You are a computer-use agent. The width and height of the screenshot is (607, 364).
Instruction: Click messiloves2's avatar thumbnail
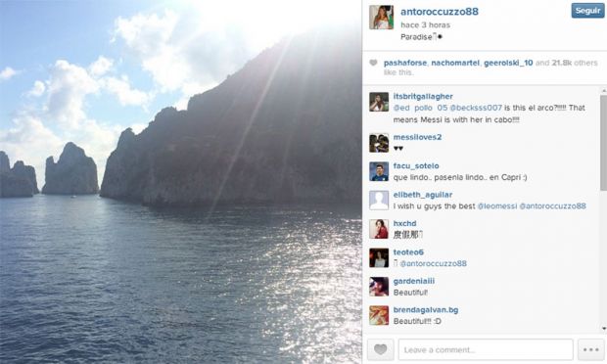pos(379,143)
